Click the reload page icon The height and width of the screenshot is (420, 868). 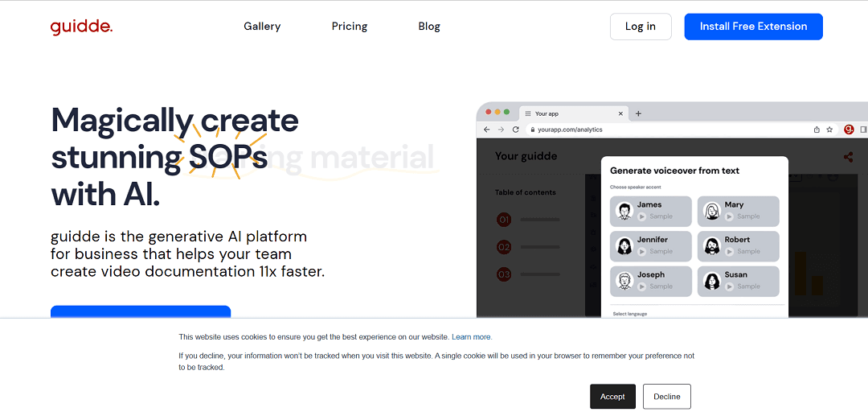click(515, 129)
